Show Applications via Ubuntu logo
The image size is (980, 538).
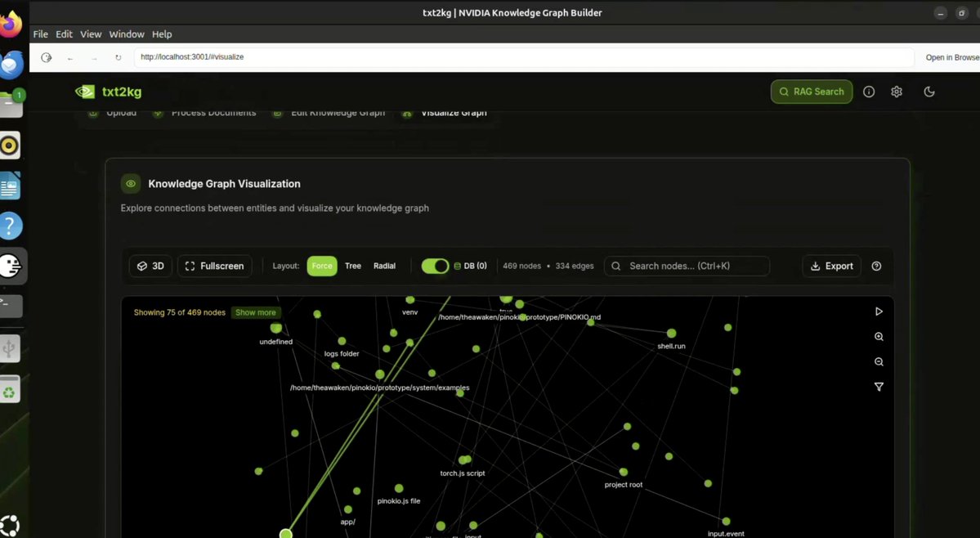point(10,524)
